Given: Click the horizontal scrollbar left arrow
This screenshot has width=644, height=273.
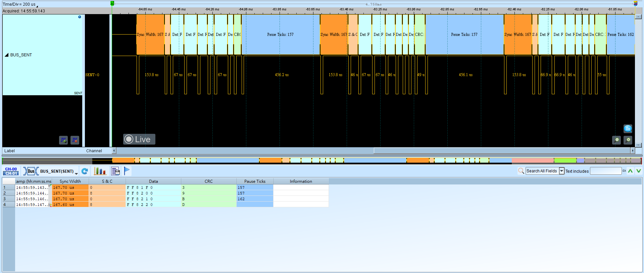Looking at the screenshot, I should 114,151.
